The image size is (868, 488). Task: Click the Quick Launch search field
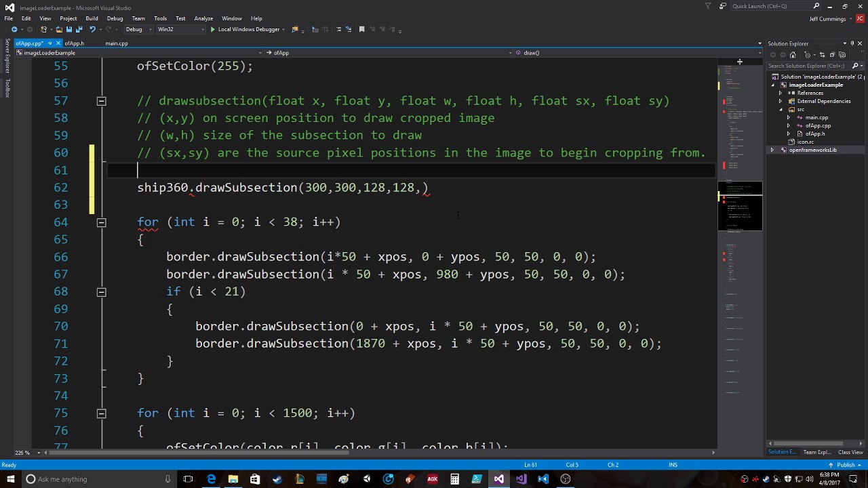click(775, 6)
